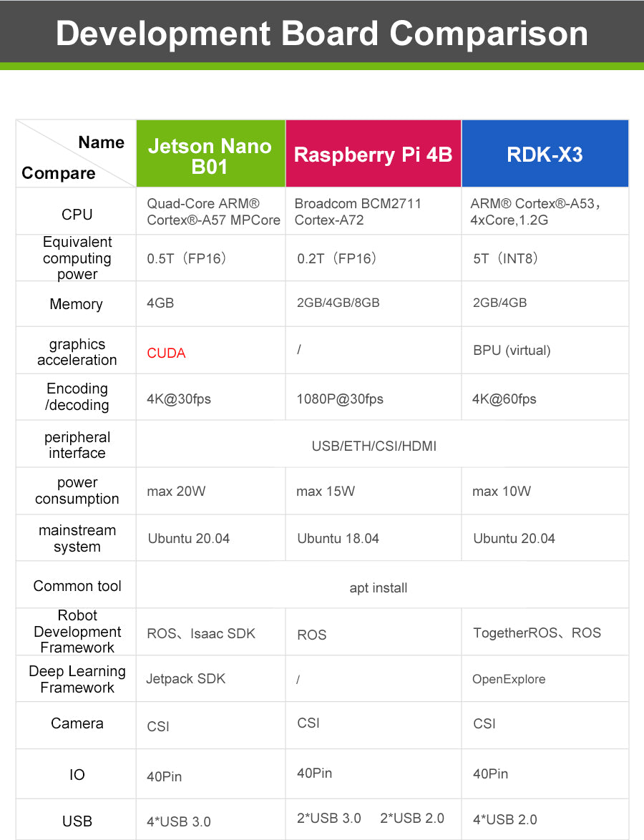644x840 pixels.
Task: Click the green "Jetson Nano B01" column header
Action: click(x=210, y=154)
